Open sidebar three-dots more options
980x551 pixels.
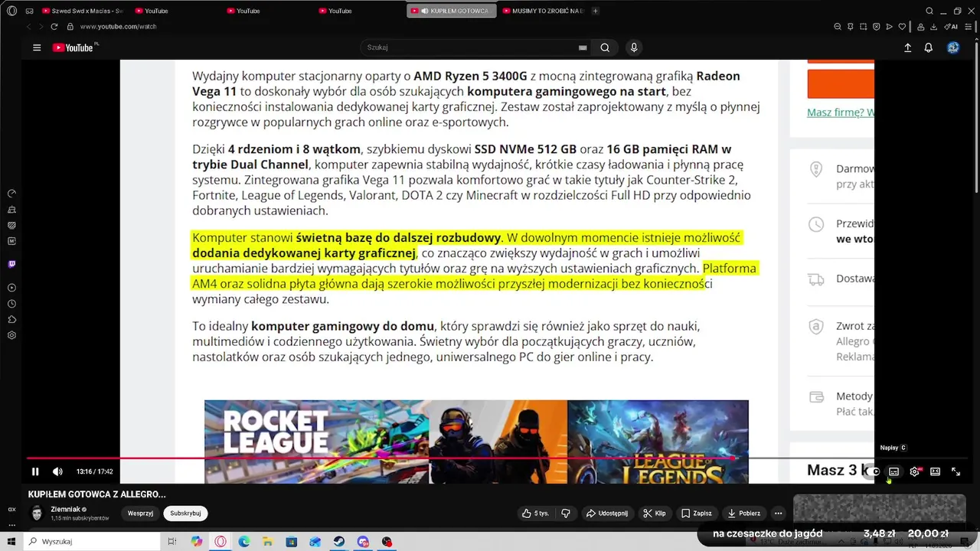point(11,526)
